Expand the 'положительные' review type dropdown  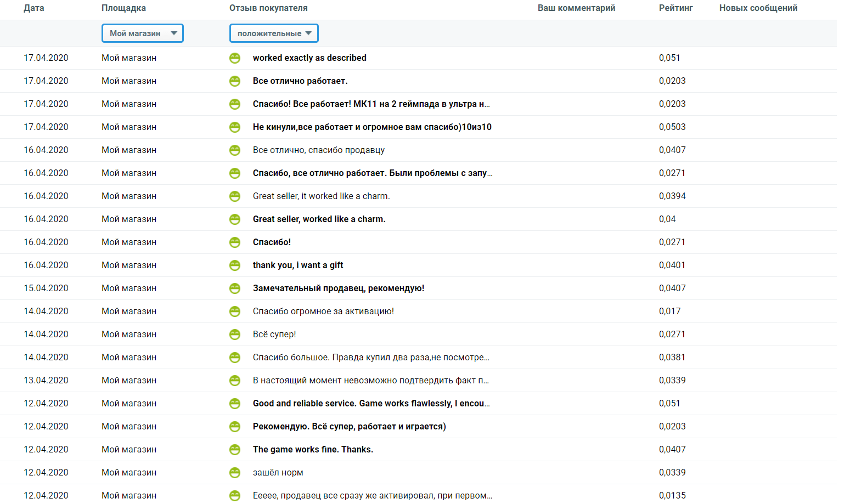pos(274,33)
